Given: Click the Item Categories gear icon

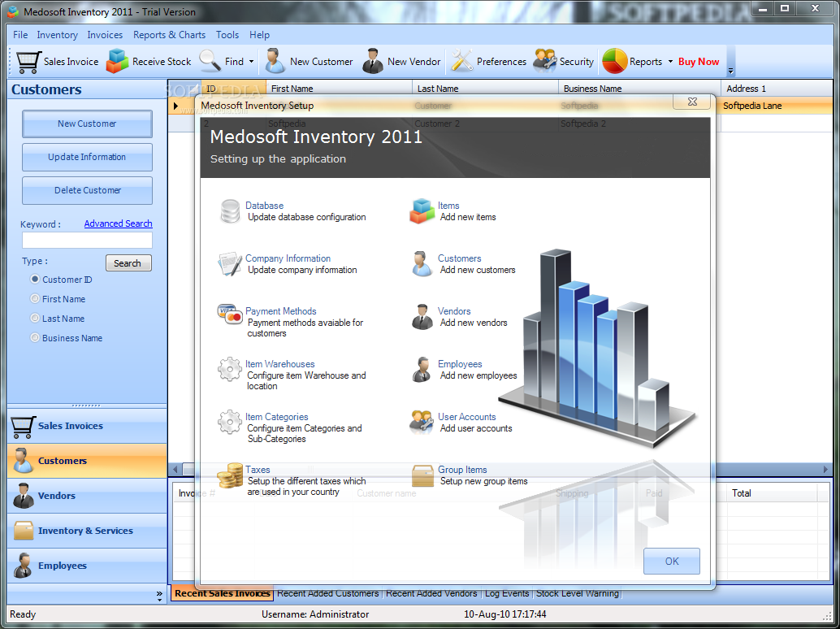Looking at the screenshot, I should click(230, 423).
